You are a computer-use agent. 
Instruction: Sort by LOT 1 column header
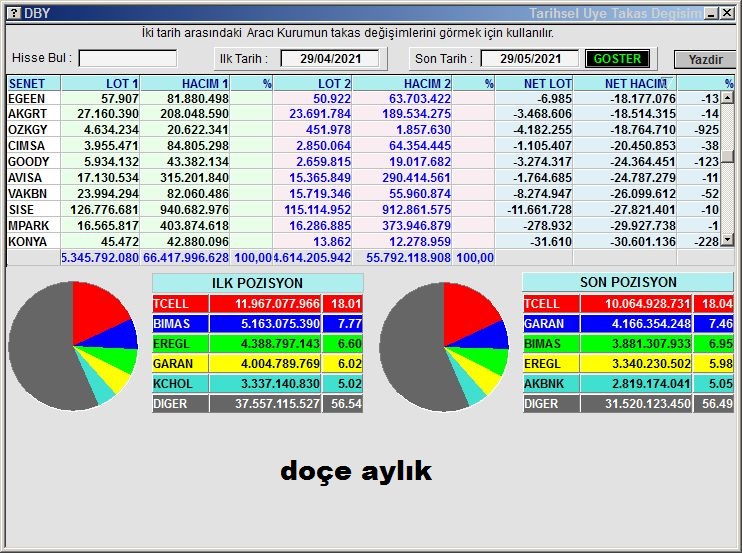tap(100, 83)
